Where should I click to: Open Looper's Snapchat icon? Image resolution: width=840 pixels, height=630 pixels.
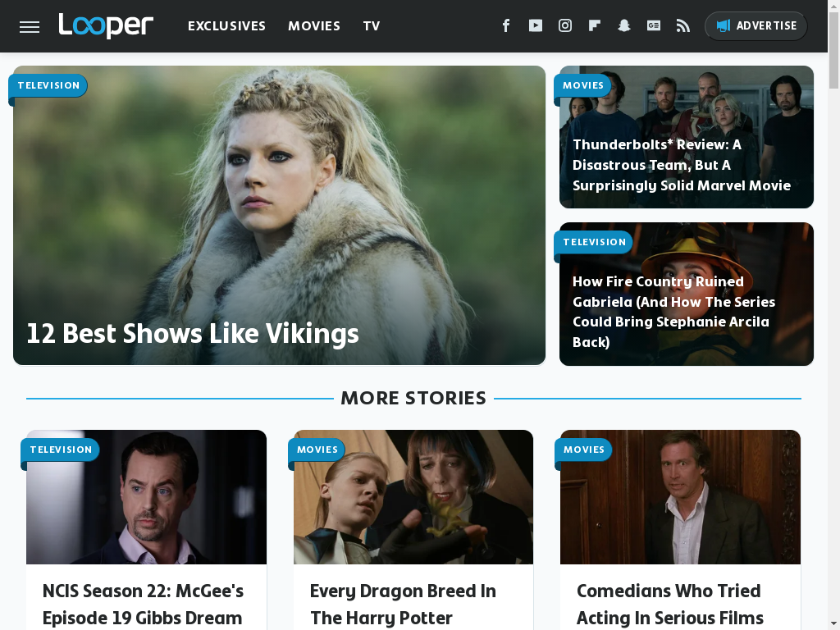623,25
